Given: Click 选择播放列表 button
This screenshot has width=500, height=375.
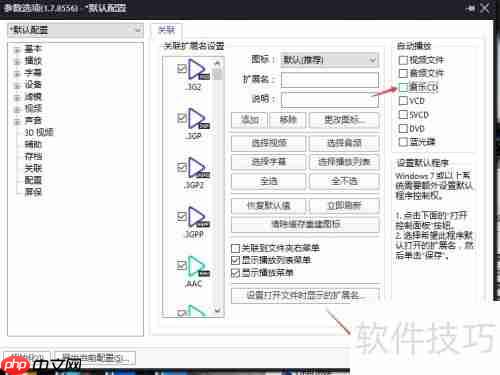Looking at the screenshot, I should [344, 162].
